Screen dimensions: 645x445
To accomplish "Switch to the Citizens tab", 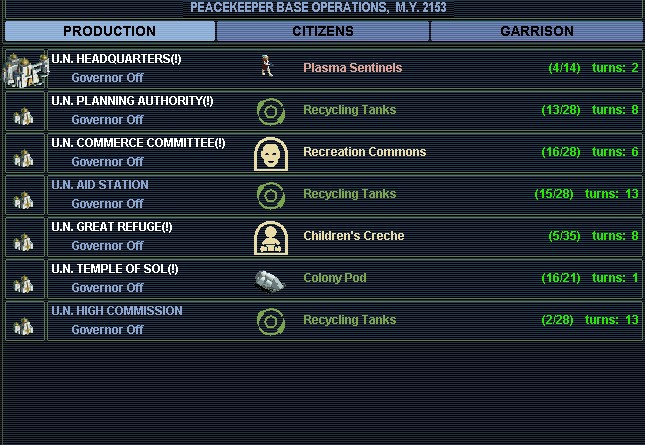I will [323, 31].
